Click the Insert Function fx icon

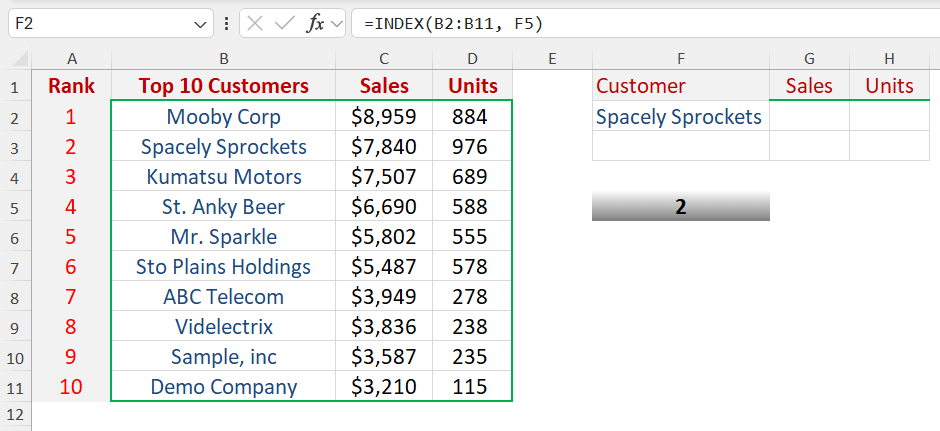pos(314,23)
